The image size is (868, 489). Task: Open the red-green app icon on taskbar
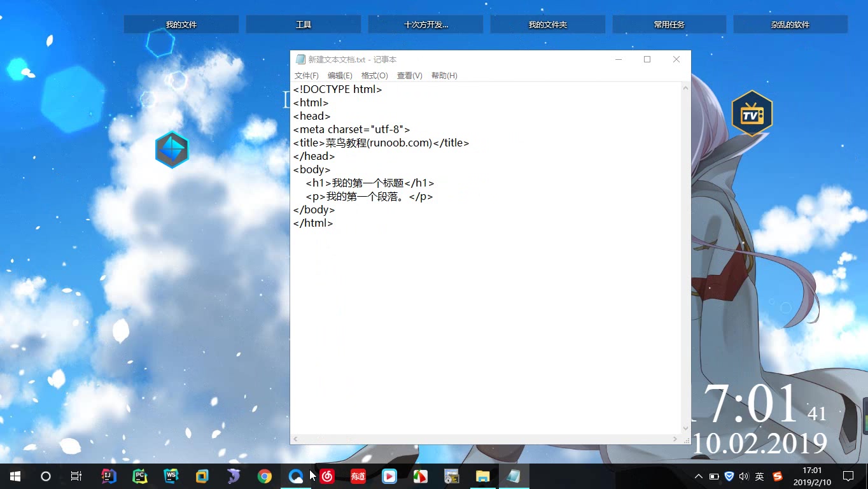coord(421,476)
